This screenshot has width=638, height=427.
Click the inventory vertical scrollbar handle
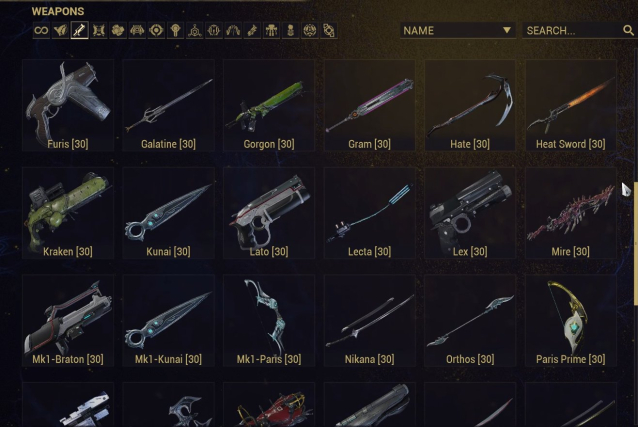636,244
